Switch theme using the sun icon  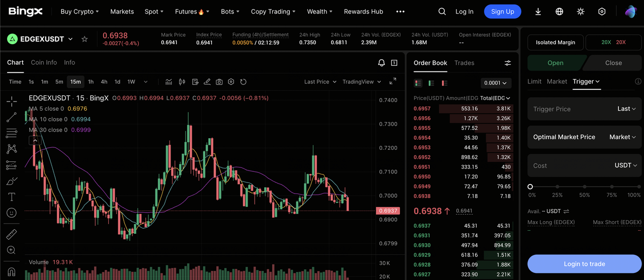tap(581, 12)
